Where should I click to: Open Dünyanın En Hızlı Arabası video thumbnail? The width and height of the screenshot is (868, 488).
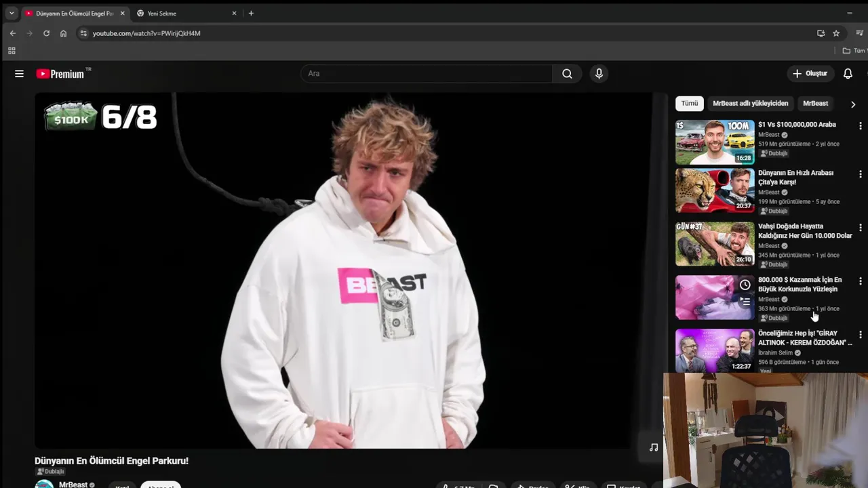[x=715, y=190]
